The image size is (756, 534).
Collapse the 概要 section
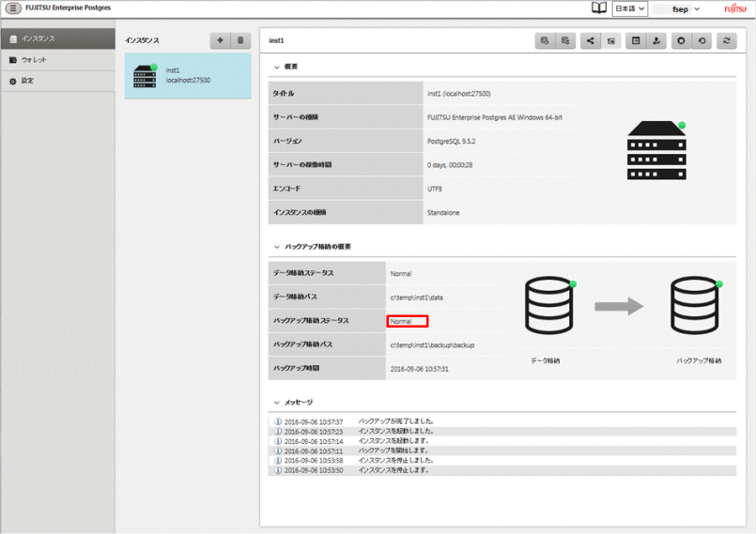tap(276, 67)
